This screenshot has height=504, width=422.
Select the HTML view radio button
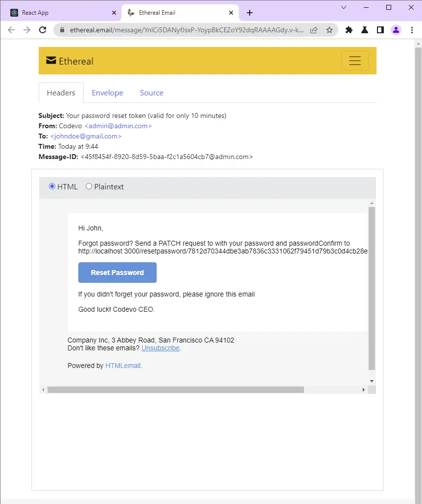(52, 186)
